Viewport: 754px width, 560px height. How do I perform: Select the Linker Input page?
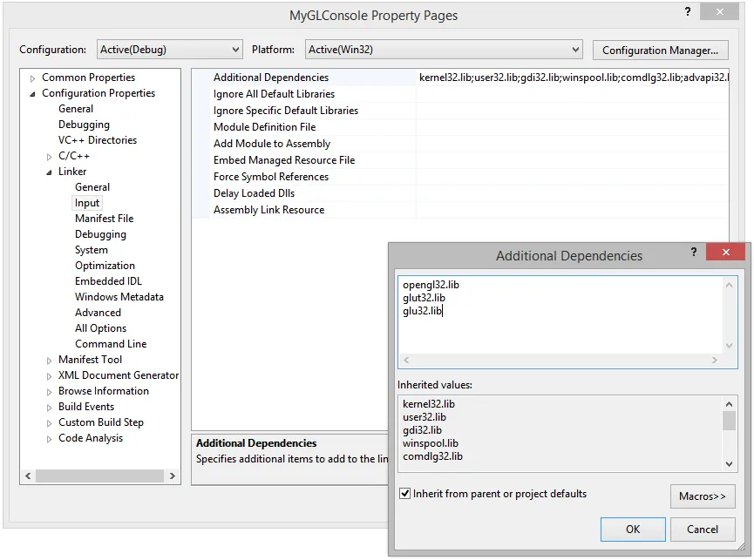click(x=87, y=202)
